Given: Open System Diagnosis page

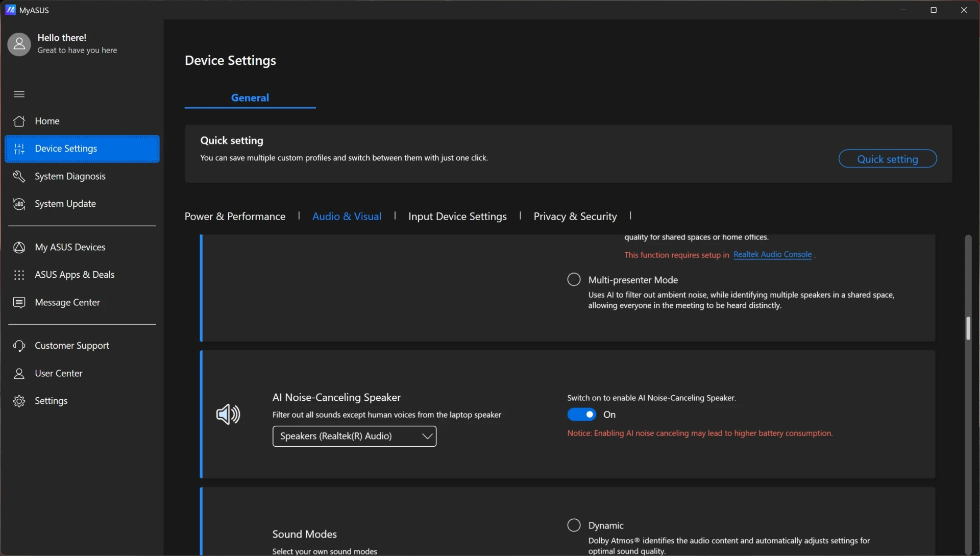Looking at the screenshot, I should coord(82,176).
